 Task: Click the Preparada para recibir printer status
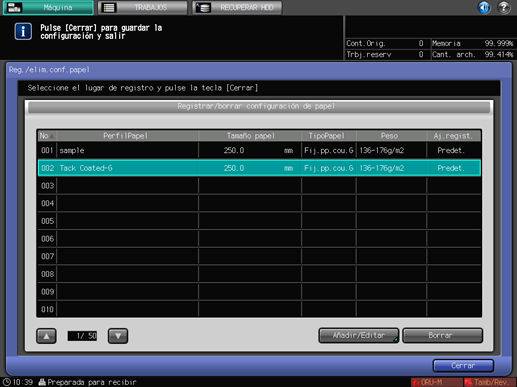(x=88, y=382)
